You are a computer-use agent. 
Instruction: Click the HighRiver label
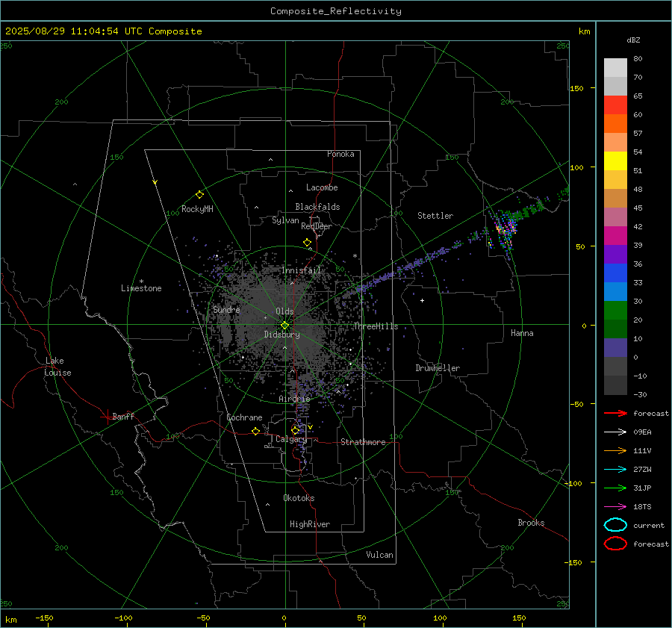click(x=310, y=524)
